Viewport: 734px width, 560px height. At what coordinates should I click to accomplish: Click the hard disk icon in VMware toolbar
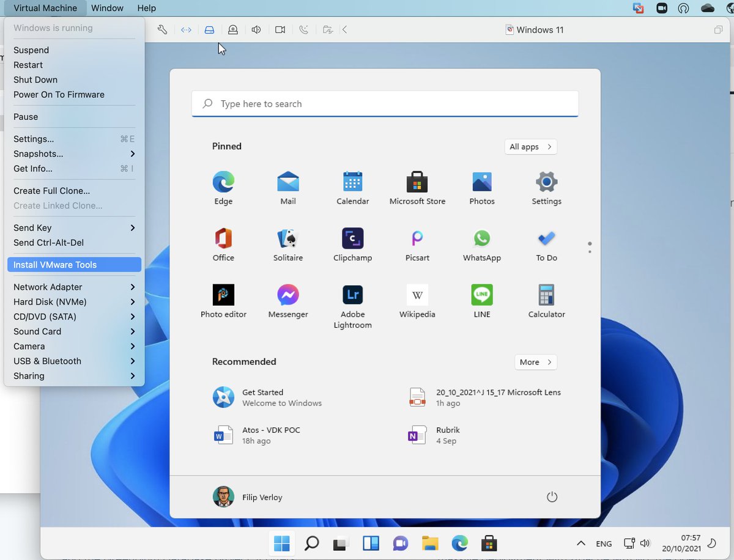click(209, 29)
